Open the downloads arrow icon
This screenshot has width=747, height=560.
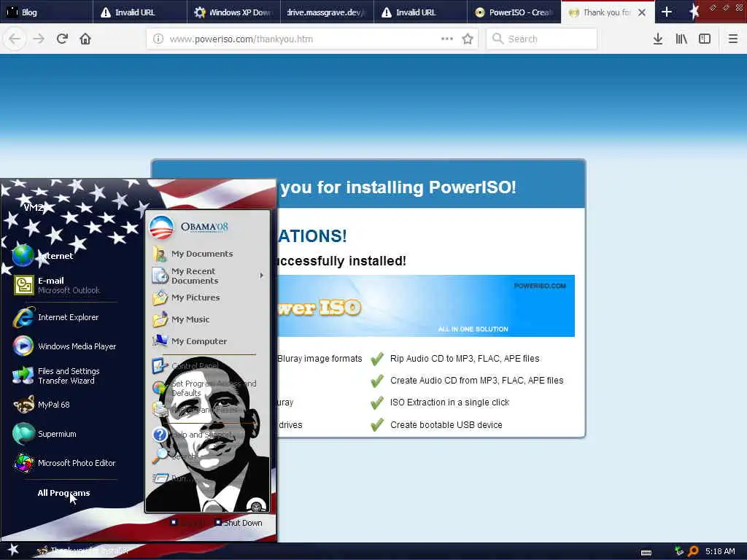click(658, 39)
